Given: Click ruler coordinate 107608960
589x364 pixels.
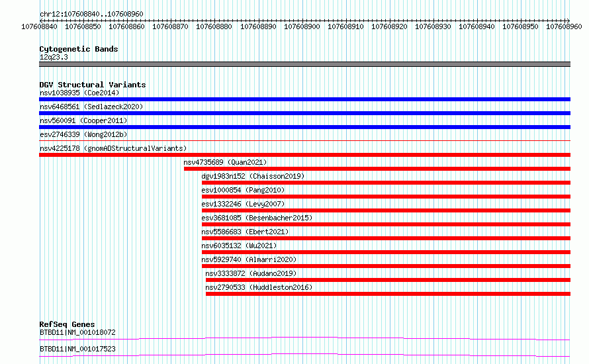Looking at the screenshot, I should [x=565, y=26].
